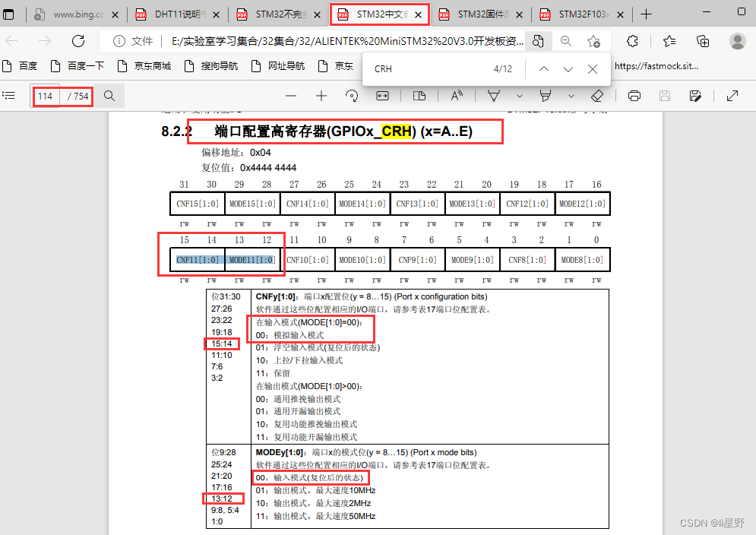Fit the page to width
Screen dimensions: 756x535
coord(381,96)
